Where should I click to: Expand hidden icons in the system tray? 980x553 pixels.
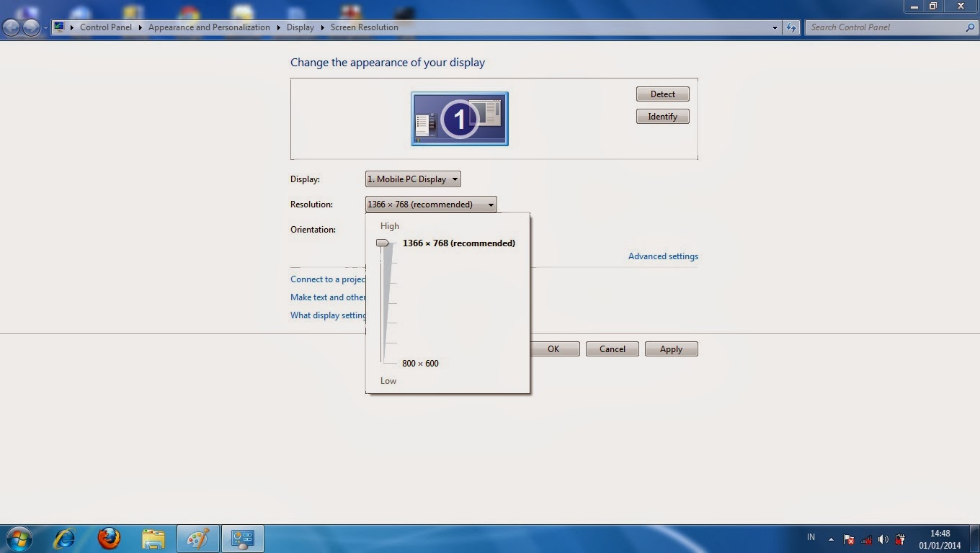point(831,538)
